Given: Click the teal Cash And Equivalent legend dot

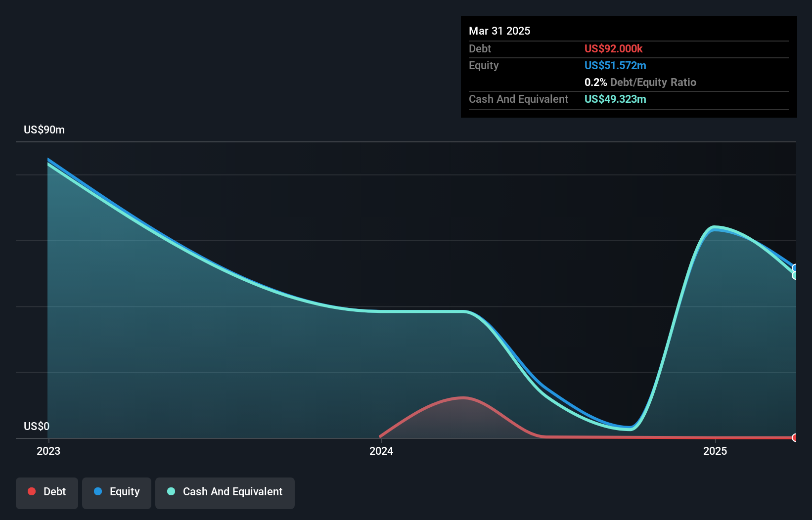Looking at the screenshot, I should point(171,491).
